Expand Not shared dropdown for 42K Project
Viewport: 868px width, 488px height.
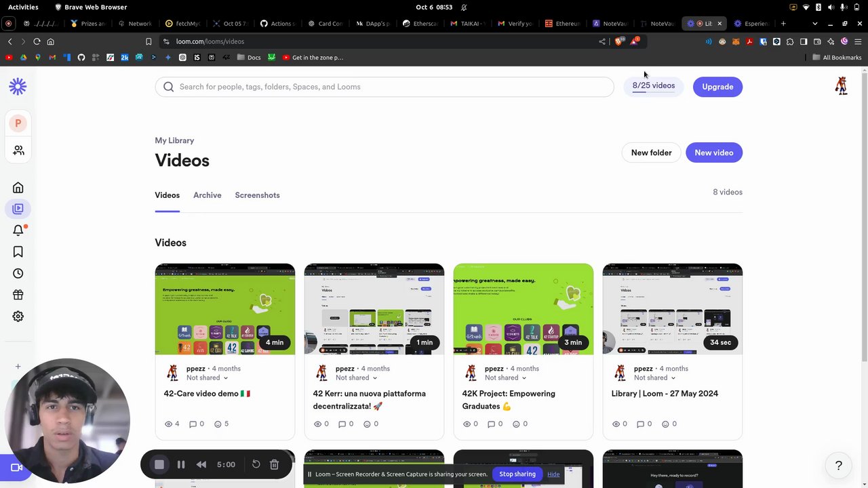pos(505,378)
